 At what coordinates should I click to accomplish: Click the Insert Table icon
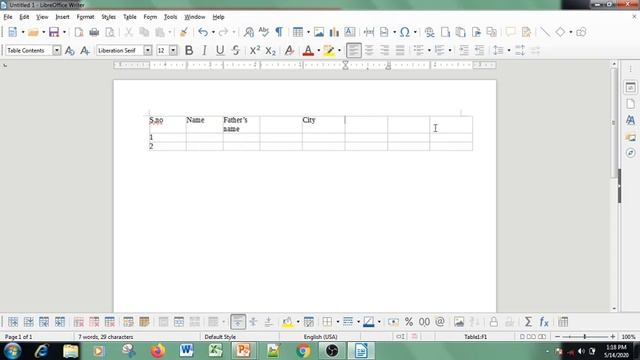tap(298, 32)
